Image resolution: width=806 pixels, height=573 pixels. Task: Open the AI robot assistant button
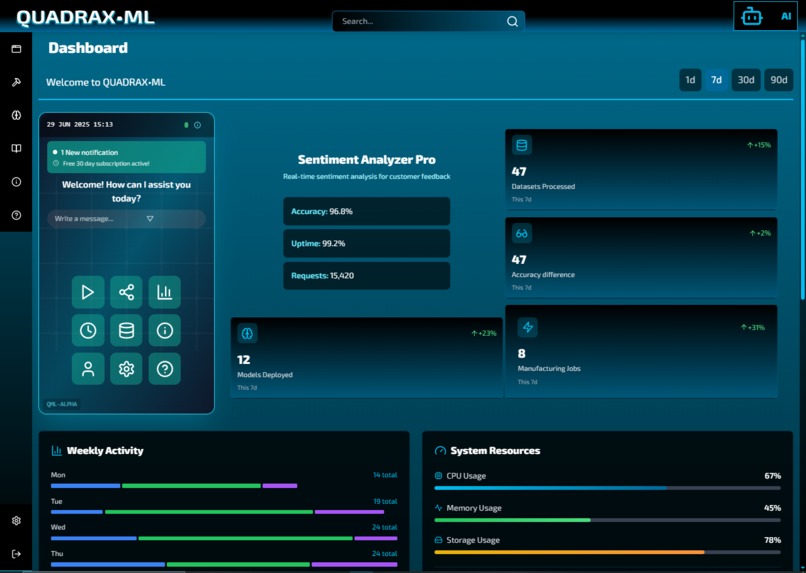click(x=765, y=16)
